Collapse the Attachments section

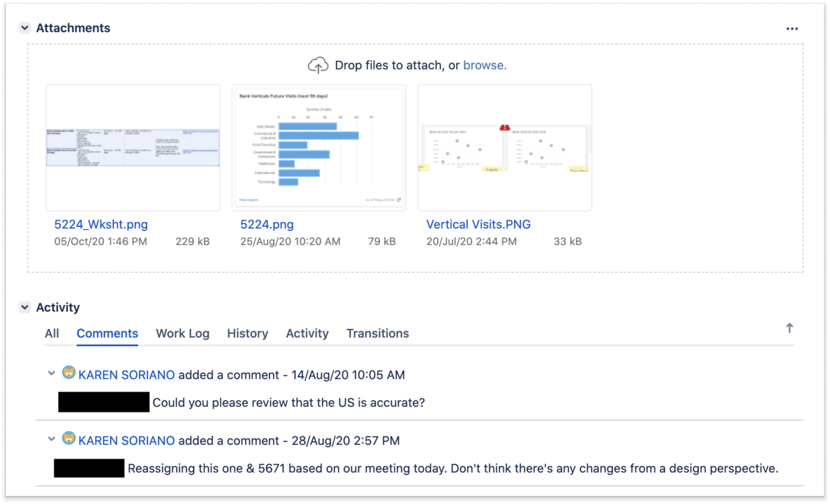coord(25,28)
